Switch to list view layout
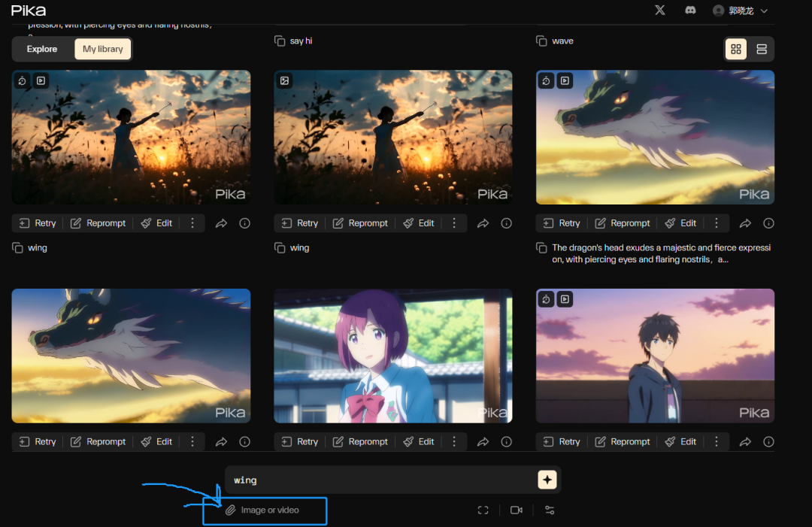The height and width of the screenshot is (527, 812). click(761, 49)
